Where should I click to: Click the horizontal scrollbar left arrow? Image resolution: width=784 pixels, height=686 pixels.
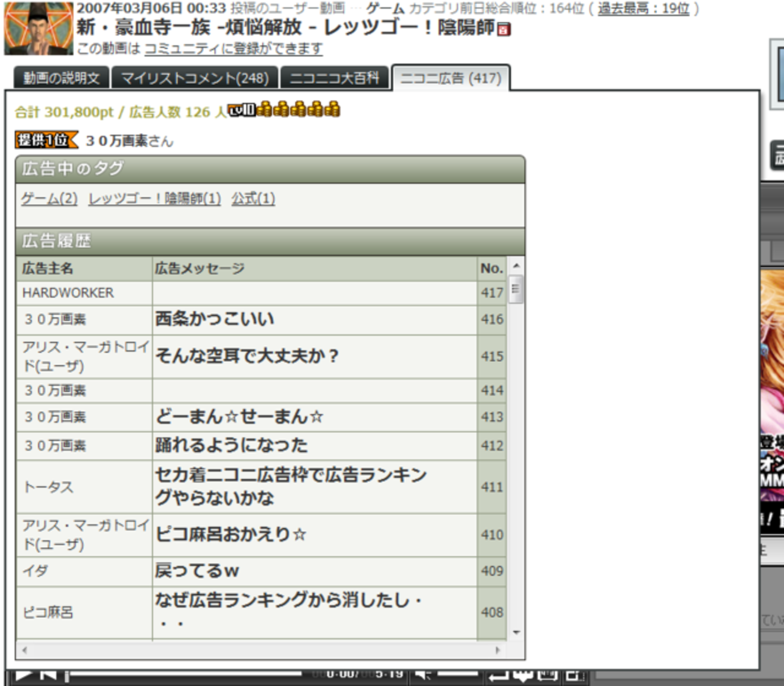coord(24,650)
